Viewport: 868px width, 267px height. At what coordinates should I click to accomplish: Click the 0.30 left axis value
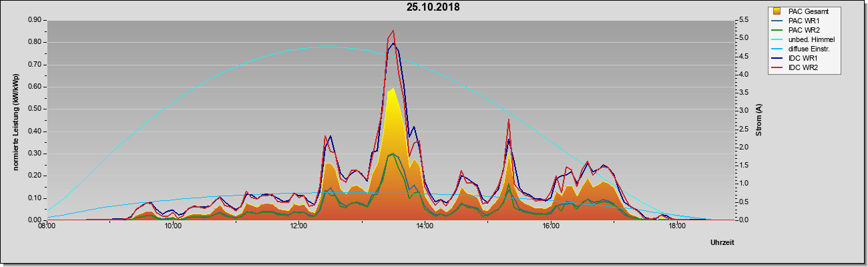coord(35,154)
